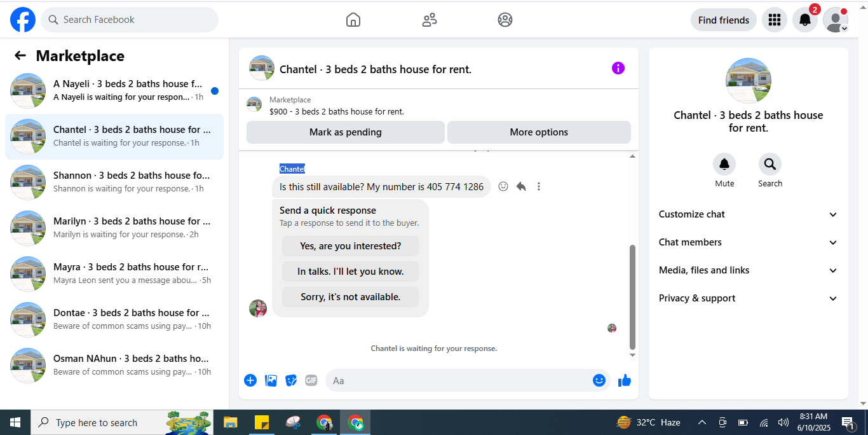The height and width of the screenshot is (435, 868).
Task: Expand the Chat members section
Action: tap(748, 242)
